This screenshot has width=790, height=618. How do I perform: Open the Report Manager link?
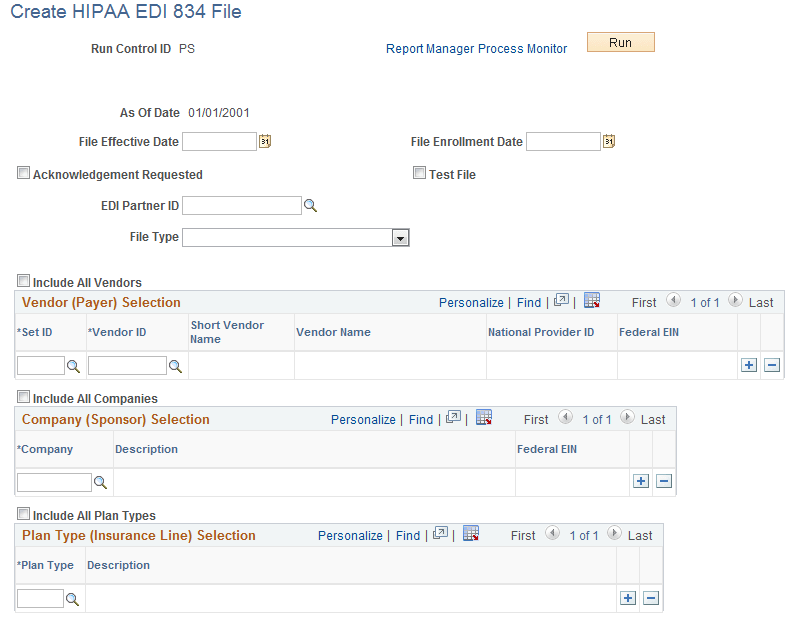click(x=430, y=49)
